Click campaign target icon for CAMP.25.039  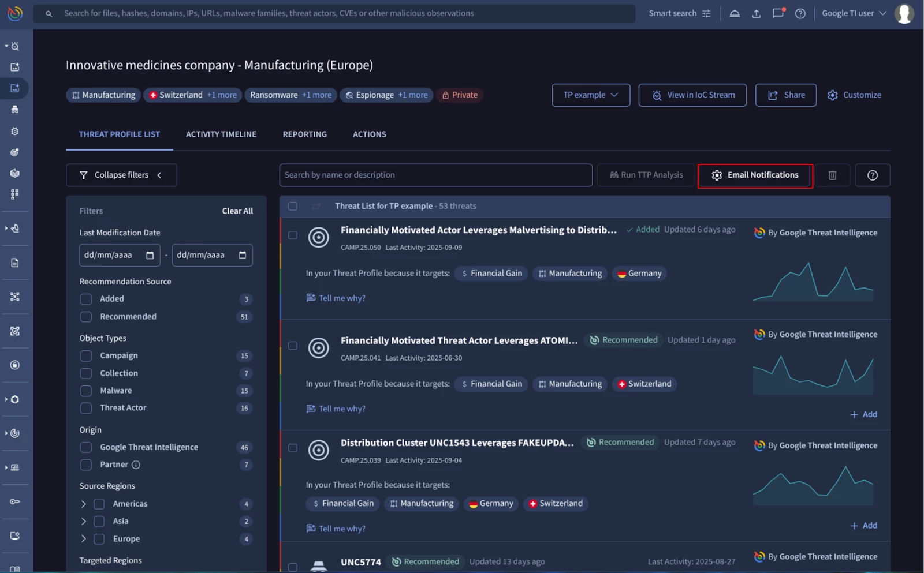[318, 450]
